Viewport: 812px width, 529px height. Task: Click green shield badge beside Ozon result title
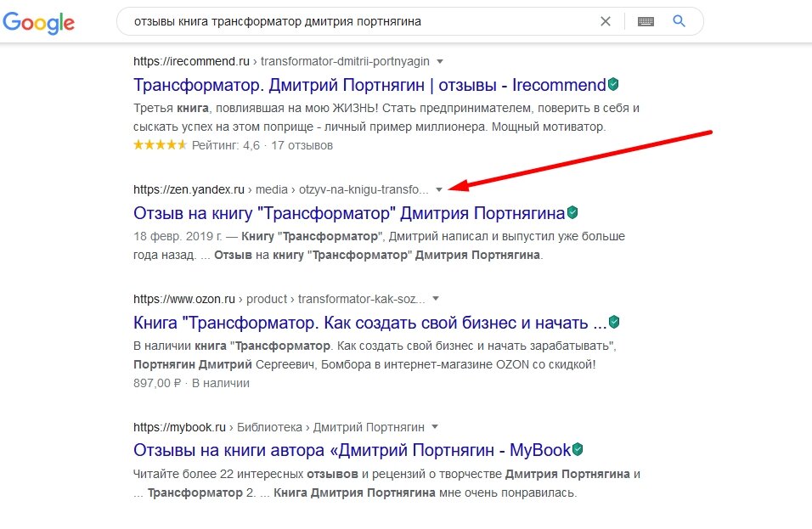614,322
